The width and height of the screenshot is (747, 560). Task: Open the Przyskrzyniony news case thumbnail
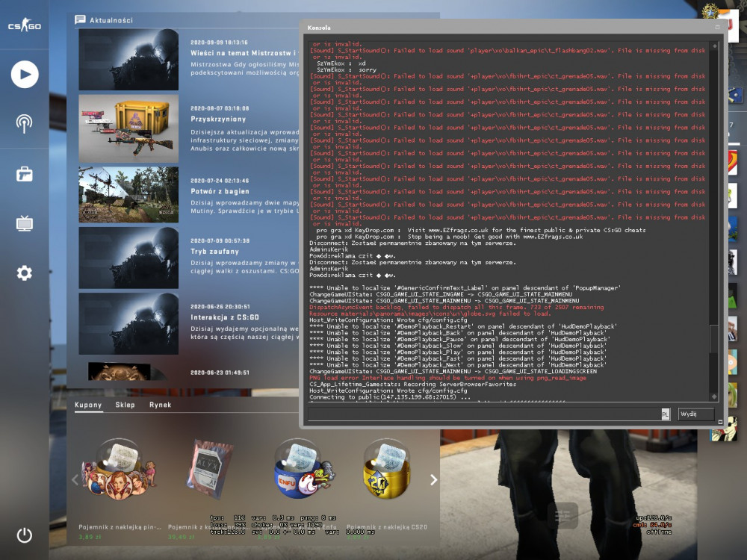[x=128, y=128]
